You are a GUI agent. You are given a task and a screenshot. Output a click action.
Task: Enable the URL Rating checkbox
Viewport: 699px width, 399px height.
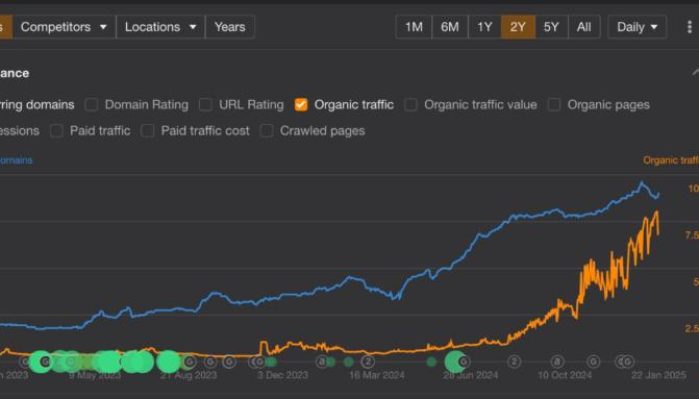click(206, 105)
